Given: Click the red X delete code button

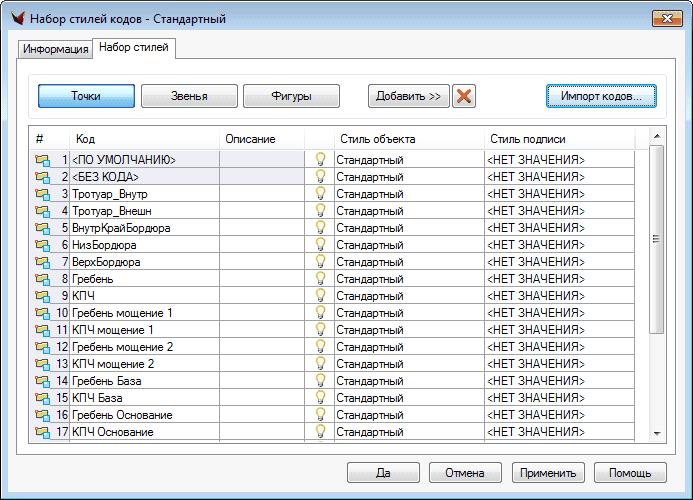Looking at the screenshot, I should 463,96.
